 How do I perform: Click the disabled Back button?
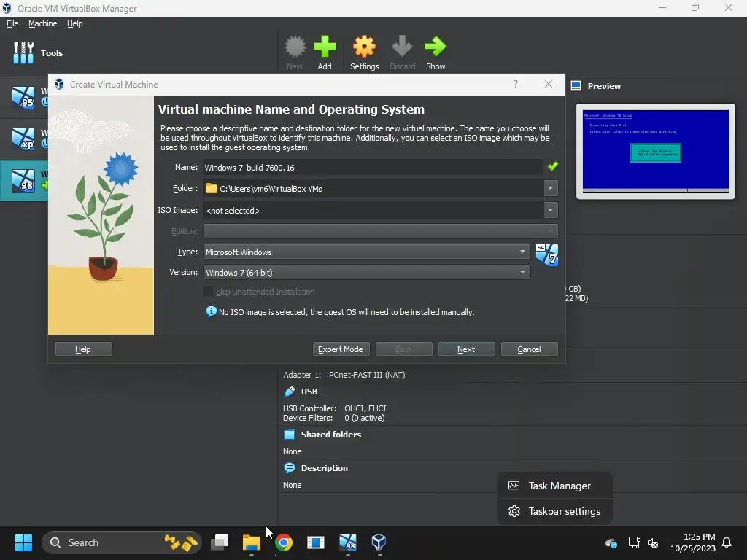point(403,349)
